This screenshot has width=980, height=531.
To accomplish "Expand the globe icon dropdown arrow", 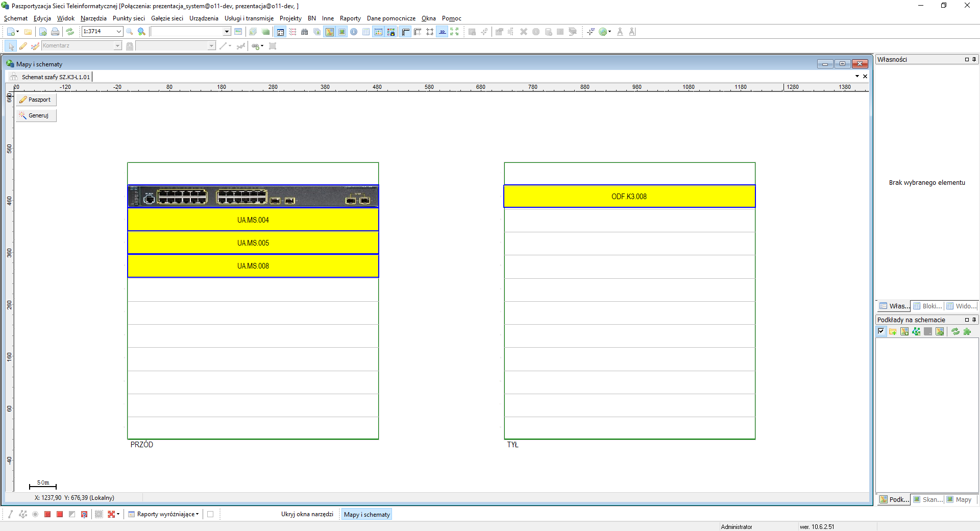I will (610, 32).
